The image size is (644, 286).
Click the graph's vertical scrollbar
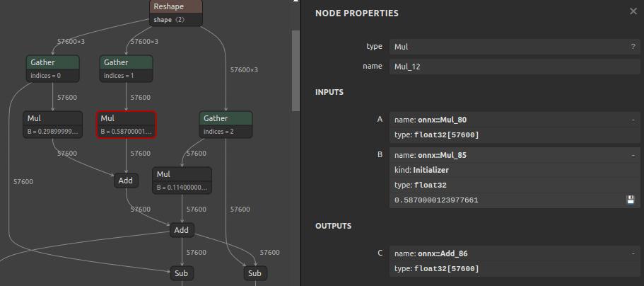click(x=296, y=71)
